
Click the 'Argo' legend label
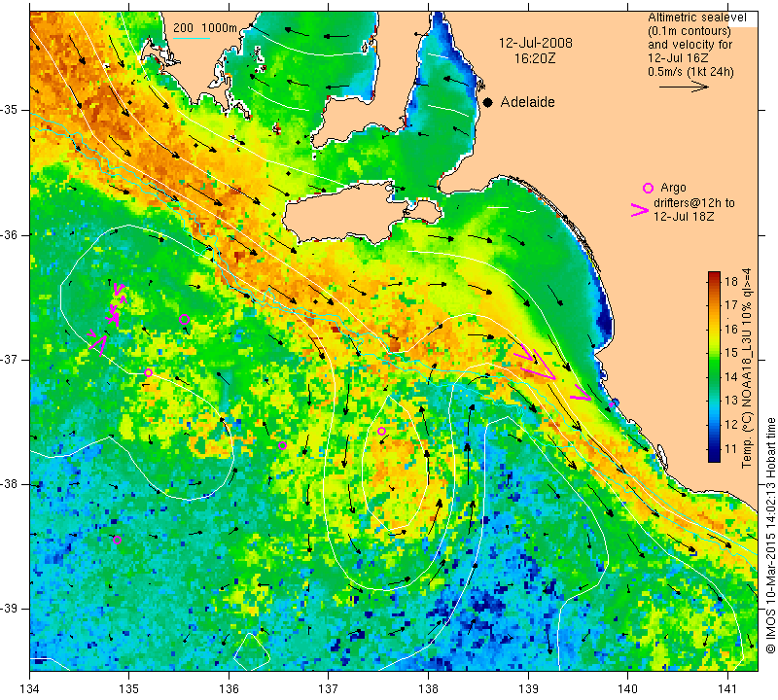[673, 188]
